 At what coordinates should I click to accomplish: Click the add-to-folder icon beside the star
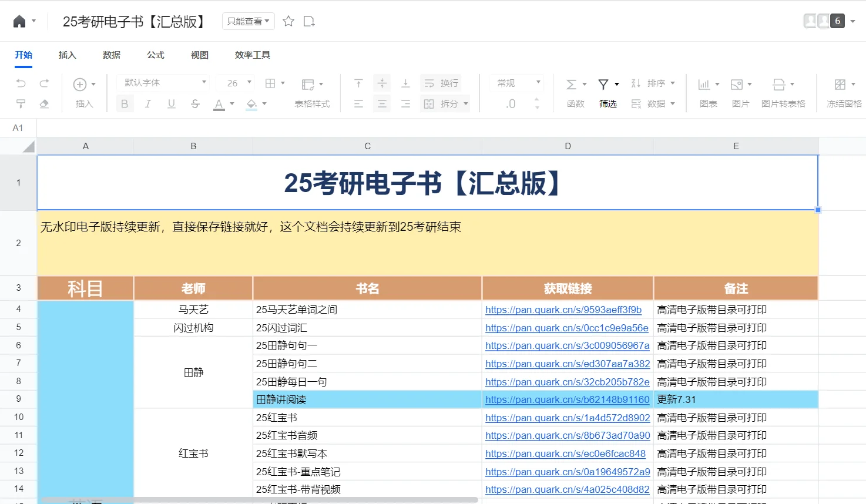[x=309, y=22]
